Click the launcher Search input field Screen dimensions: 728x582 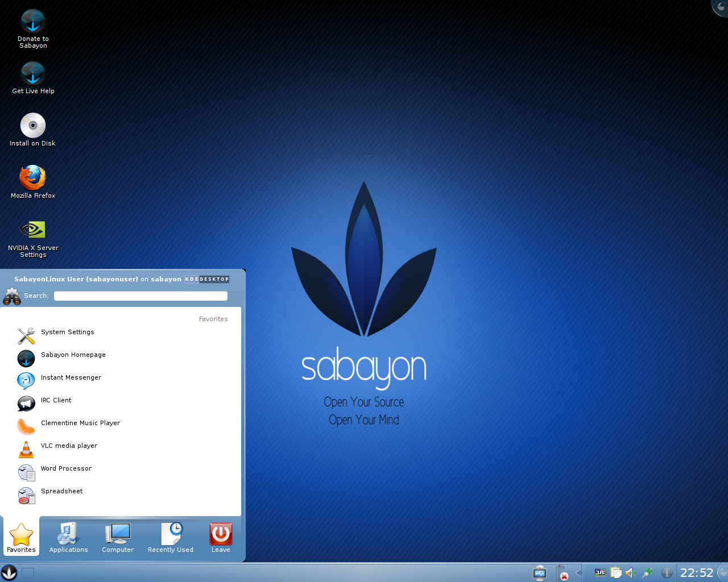tap(140, 296)
